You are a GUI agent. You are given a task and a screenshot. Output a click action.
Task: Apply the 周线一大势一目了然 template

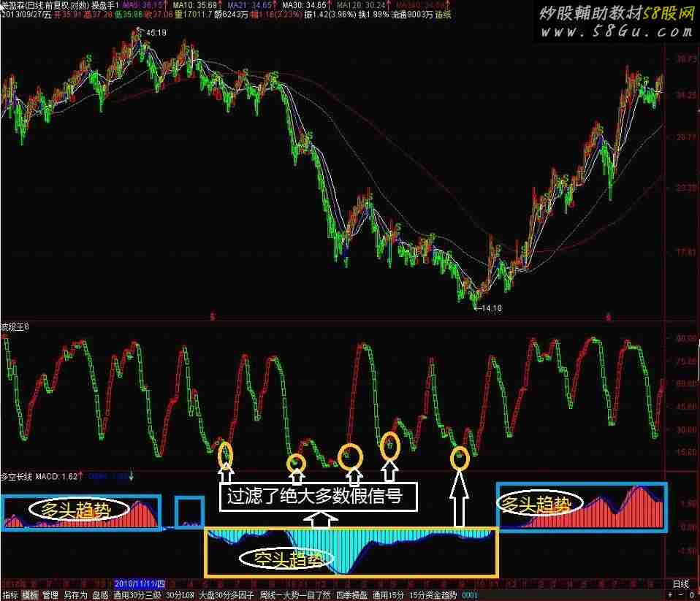tap(295, 595)
